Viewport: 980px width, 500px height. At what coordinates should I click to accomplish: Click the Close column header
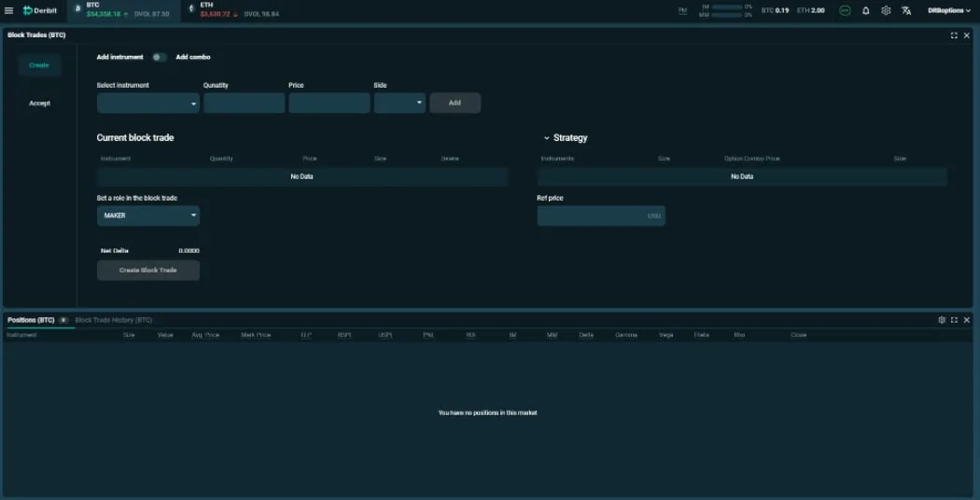(x=799, y=336)
